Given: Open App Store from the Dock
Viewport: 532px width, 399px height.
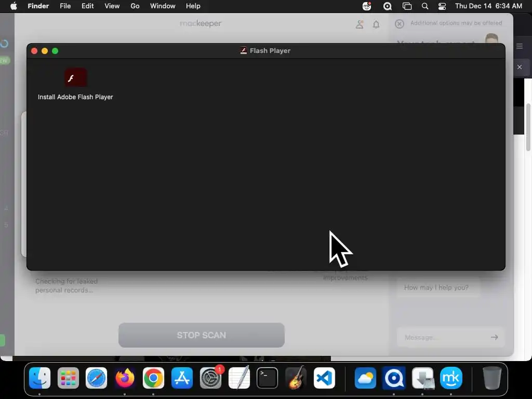Looking at the screenshot, I should tap(182, 378).
